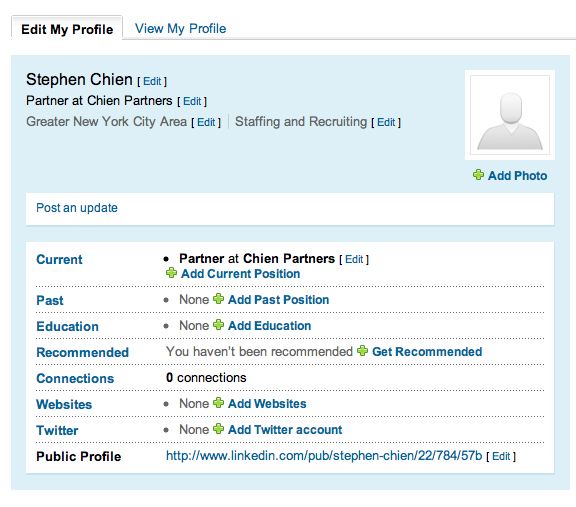Select the Edit My Profile tab
576x507 pixels.
67,28
